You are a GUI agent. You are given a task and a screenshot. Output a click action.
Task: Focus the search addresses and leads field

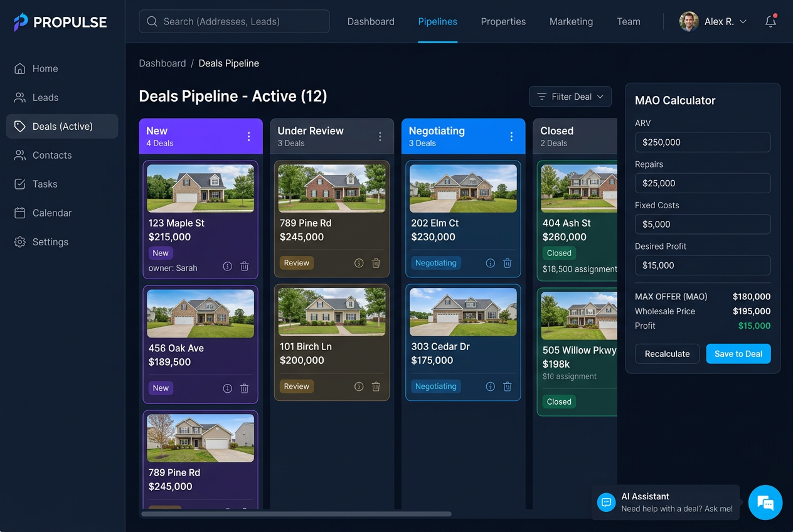click(x=234, y=21)
